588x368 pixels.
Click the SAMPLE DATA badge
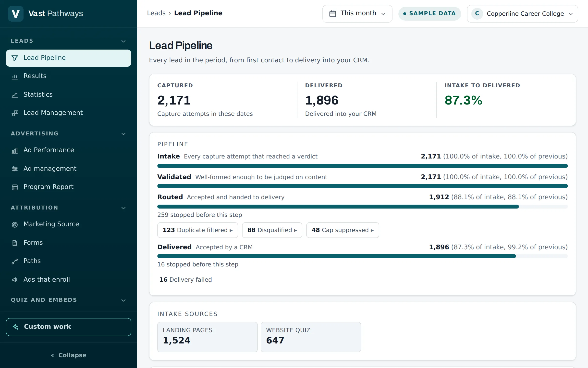coord(429,13)
